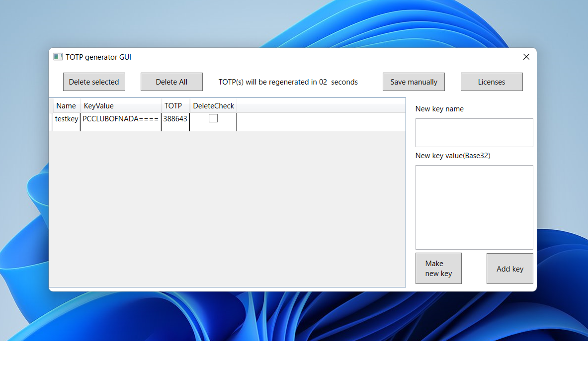Click the Delete All button
Viewport: 588px width, 373px height.
click(x=171, y=82)
